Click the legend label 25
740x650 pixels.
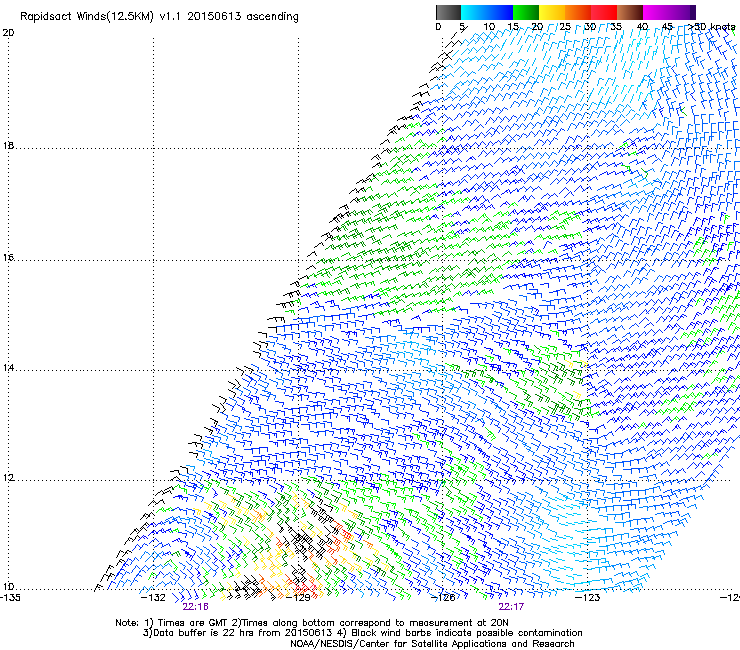click(x=565, y=27)
